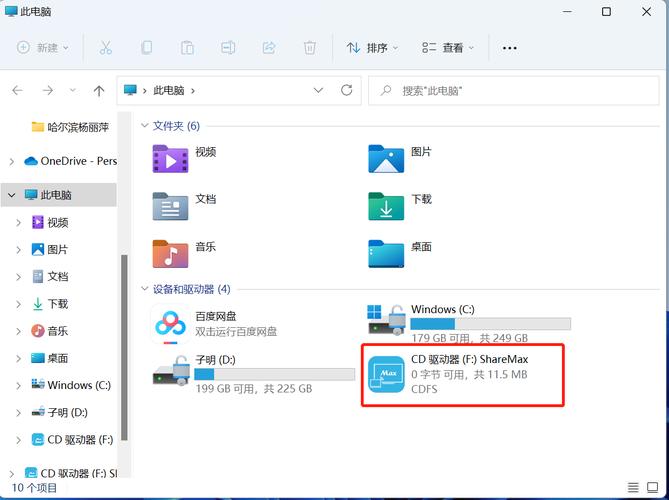Screen dimensions: 669x500
Task: Click the 0 字节 可用, 共 11.5 MB text
Action: [469, 375]
